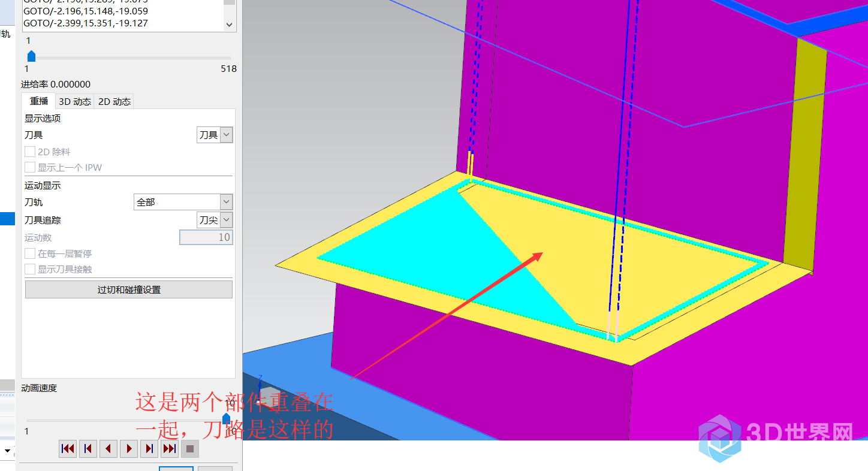This screenshot has height=471, width=868.
Task: Switch to the 3D 动态 tab
Action: click(75, 102)
